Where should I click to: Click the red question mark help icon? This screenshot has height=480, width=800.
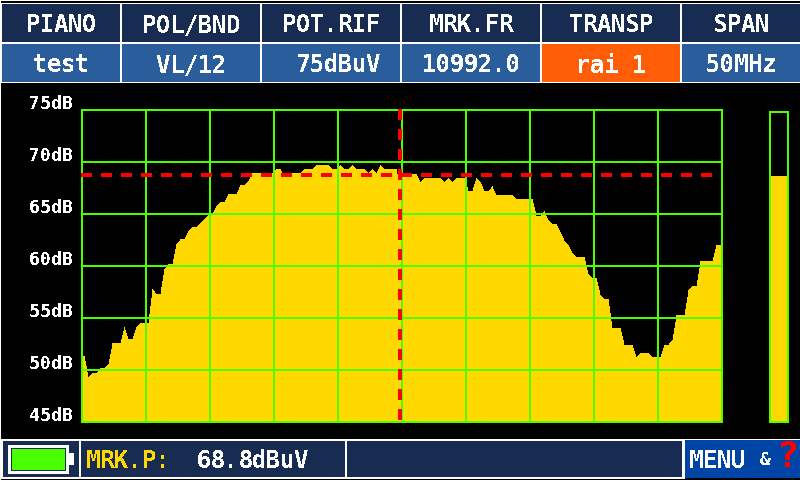[x=788, y=453]
